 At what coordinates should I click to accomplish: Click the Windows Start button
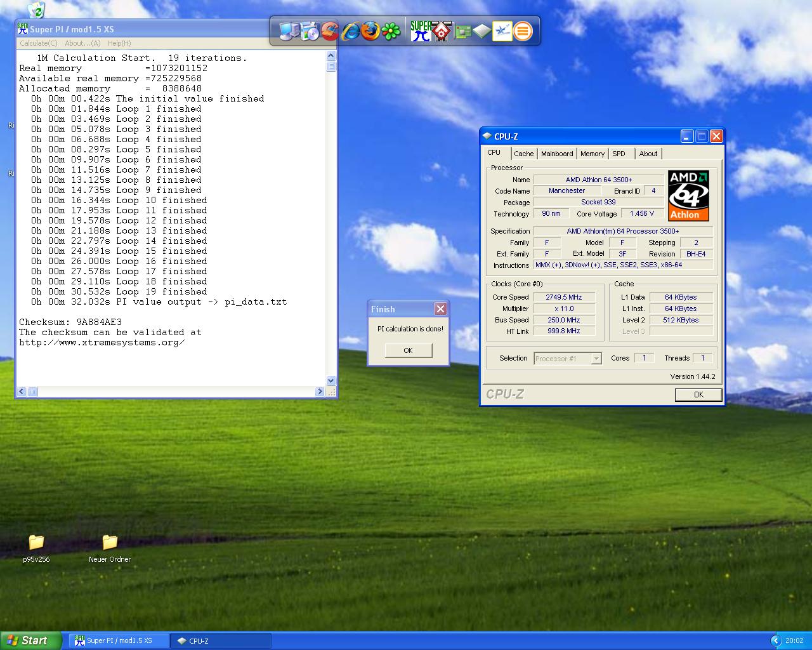pyautogui.click(x=30, y=640)
